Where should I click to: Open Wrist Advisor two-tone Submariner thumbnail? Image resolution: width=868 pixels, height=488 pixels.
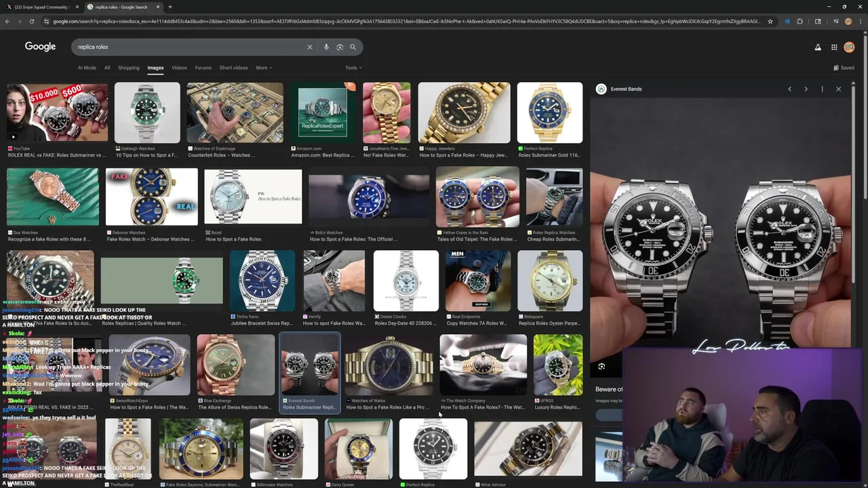pyautogui.click(x=528, y=449)
